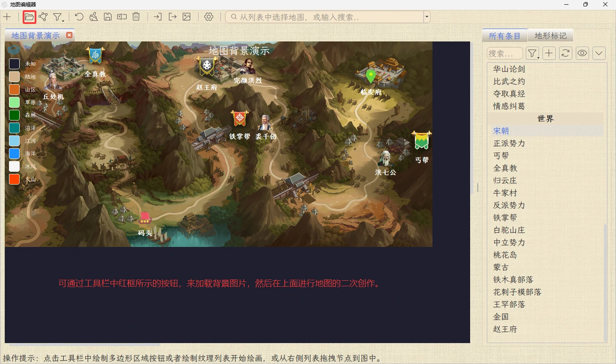
Task: Select 铁木真部落 in the list
Action: coord(545,279)
